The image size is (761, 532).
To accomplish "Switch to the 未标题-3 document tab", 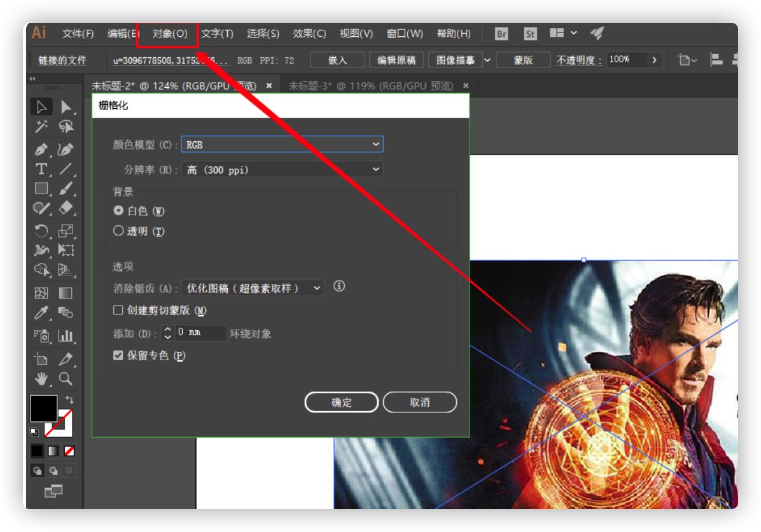I will click(x=371, y=86).
